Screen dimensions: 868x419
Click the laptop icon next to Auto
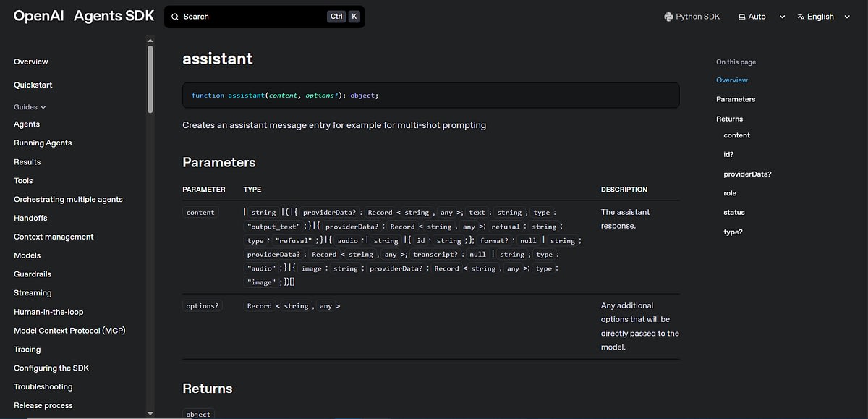pyautogui.click(x=741, y=16)
